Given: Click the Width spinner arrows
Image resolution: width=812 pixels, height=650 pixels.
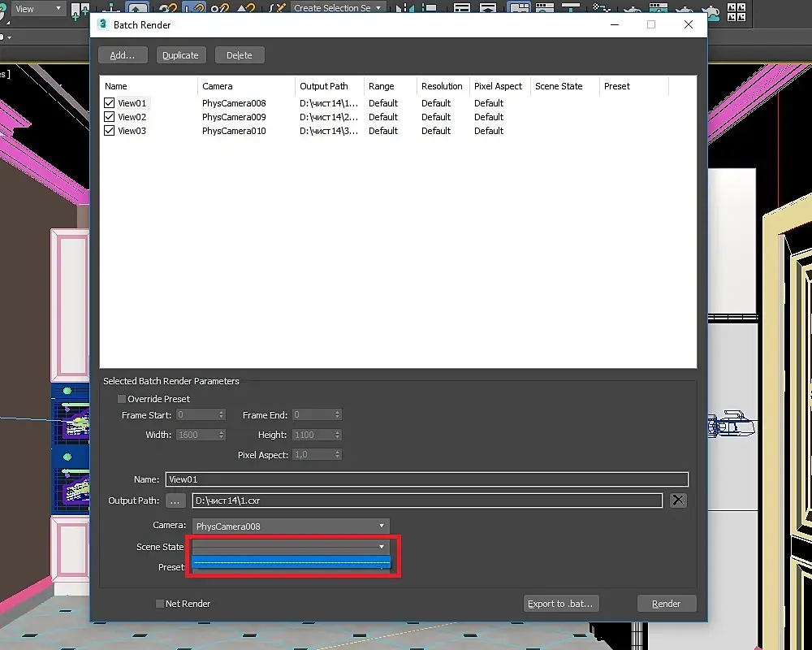Looking at the screenshot, I should (x=221, y=435).
